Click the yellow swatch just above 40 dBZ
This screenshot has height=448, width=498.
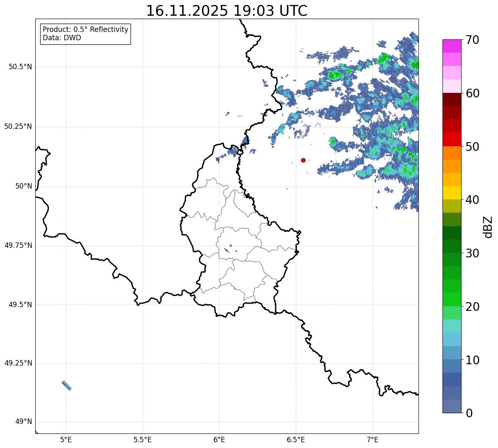point(452,193)
